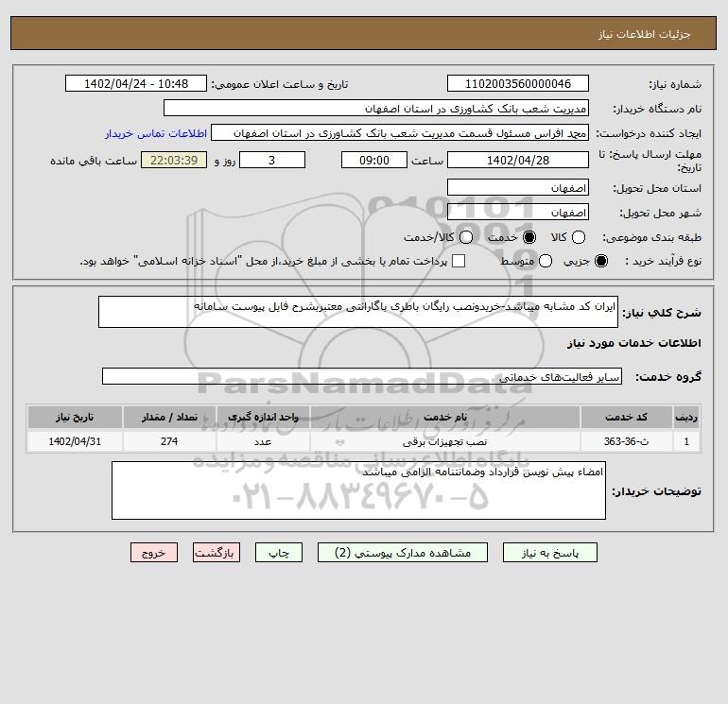Click the تعداد / مقدار column header

point(169,417)
